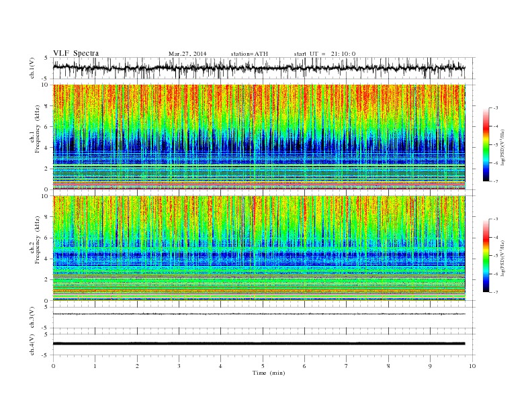Click the "-5" tick on the ch.2 colorbar
The height and width of the screenshot is (411, 532).
[496, 255]
